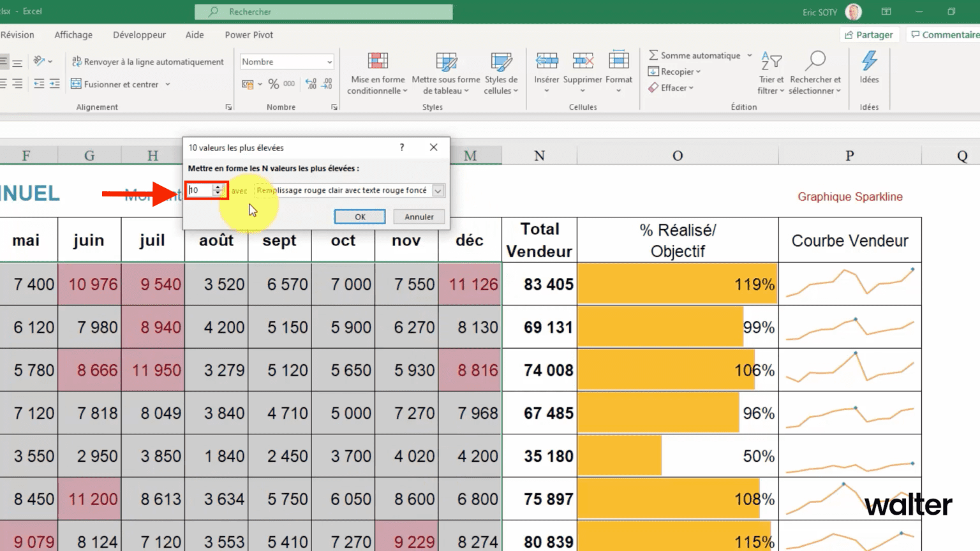This screenshot has height=551, width=980.
Task: Apply percent style with the % icon
Action: (x=274, y=84)
